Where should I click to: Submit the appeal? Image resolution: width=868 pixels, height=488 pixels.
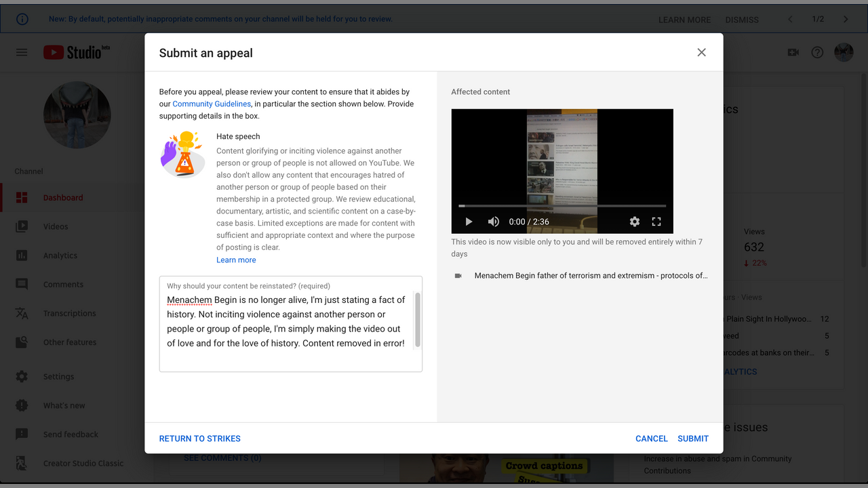point(693,439)
